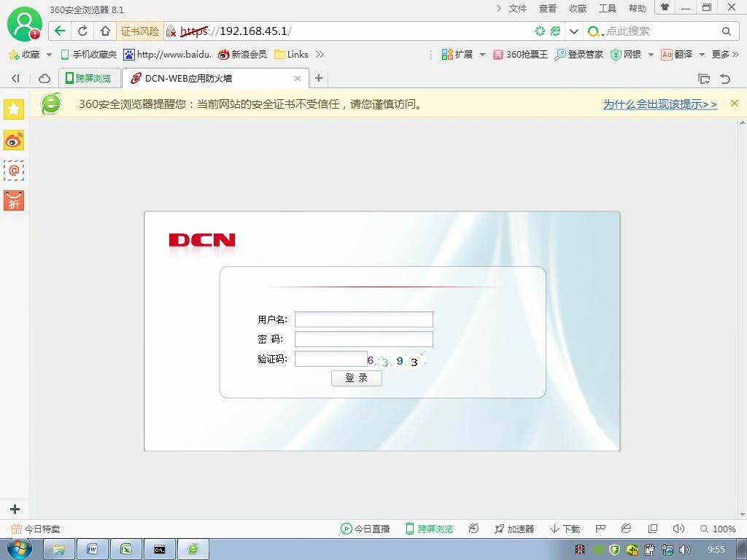The image size is (747, 560).
Task: Add sidebar app with plus icon
Action: [x=15, y=509]
